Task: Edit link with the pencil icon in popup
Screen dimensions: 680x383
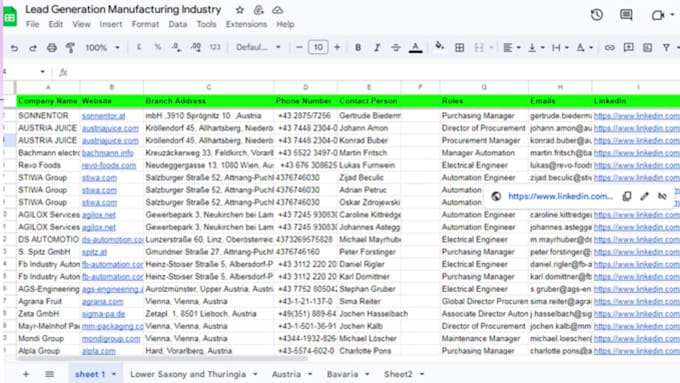Action: coord(644,196)
